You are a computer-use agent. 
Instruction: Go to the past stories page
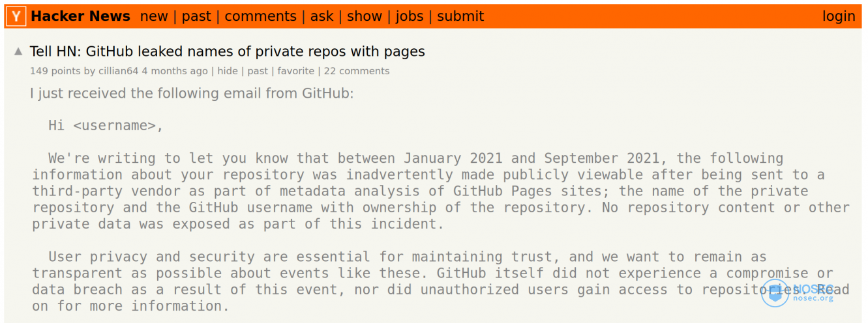pyautogui.click(x=196, y=16)
